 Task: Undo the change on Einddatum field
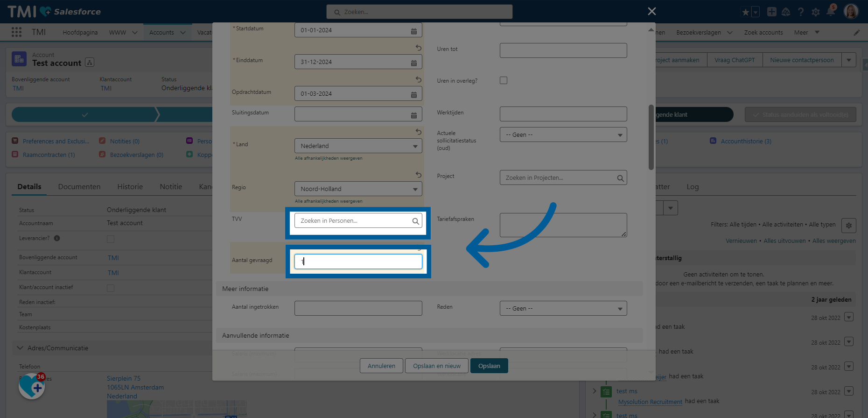point(419,48)
